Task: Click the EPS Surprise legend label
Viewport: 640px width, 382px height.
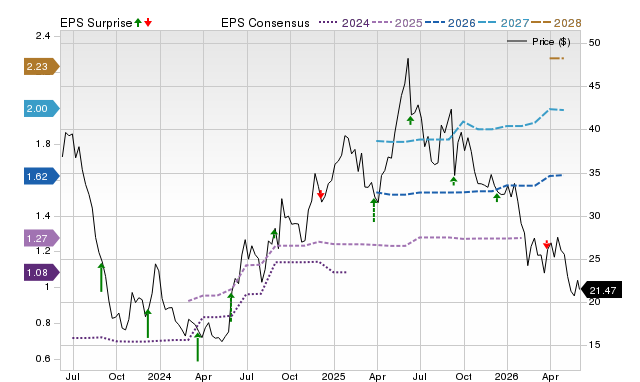Action: coord(96,23)
